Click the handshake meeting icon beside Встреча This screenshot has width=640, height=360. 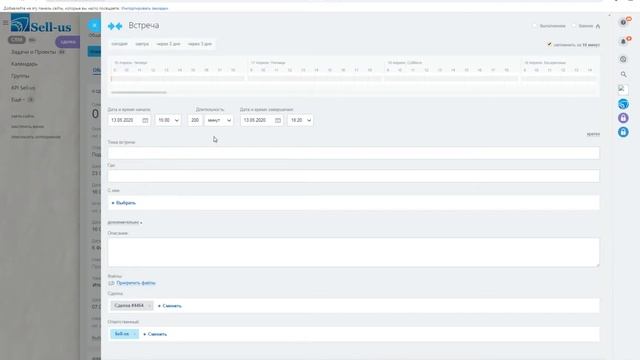pos(115,26)
